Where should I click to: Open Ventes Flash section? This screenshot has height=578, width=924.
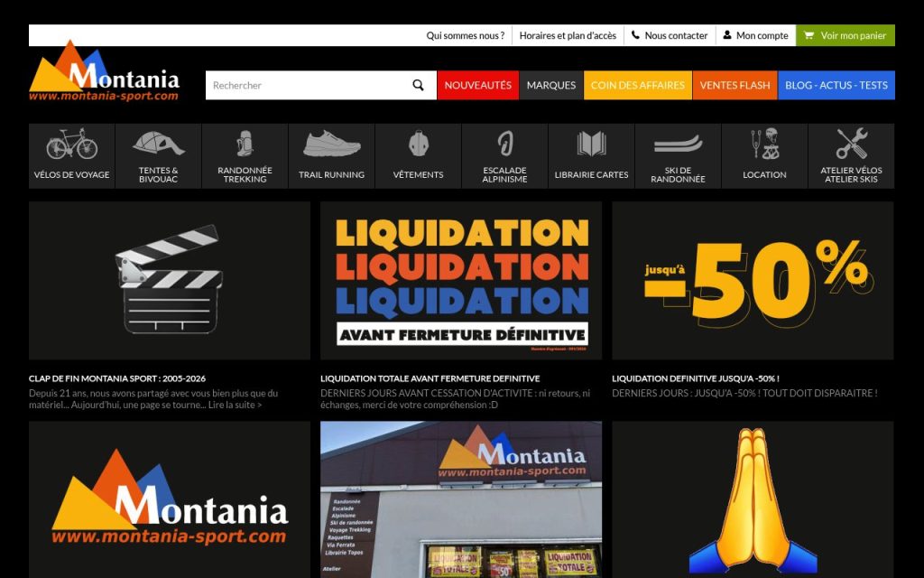735,86
